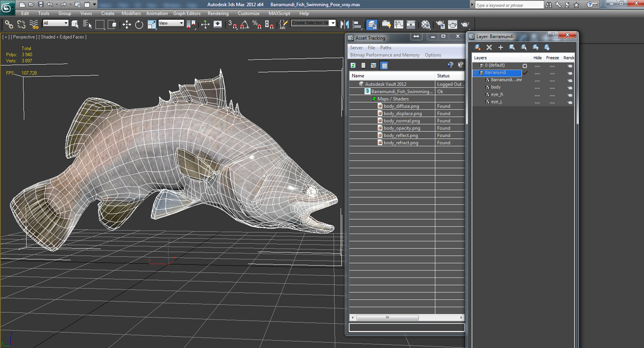644x348 pixels.
Task: Select body_diffuse.png in the asset list
Action: coord(401,106)
